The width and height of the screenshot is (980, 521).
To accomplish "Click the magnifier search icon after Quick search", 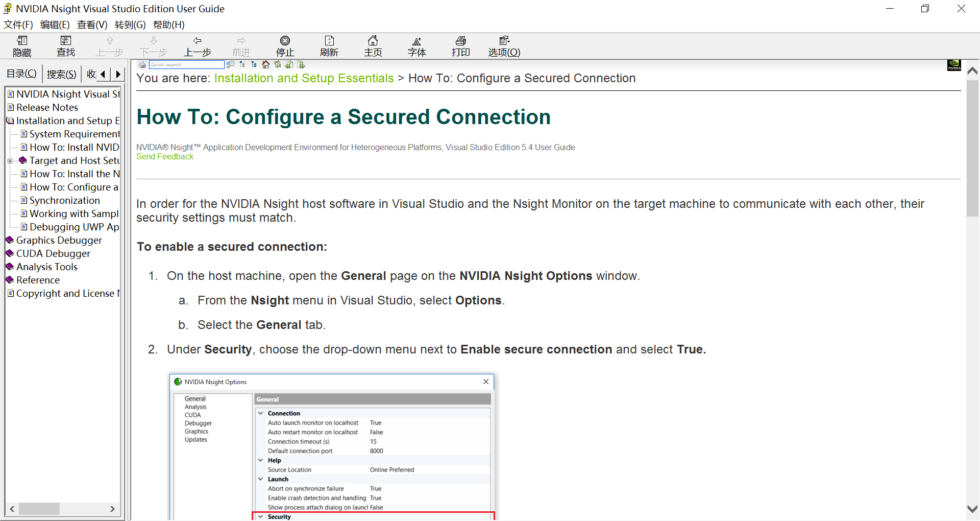I will coord(230,64).
